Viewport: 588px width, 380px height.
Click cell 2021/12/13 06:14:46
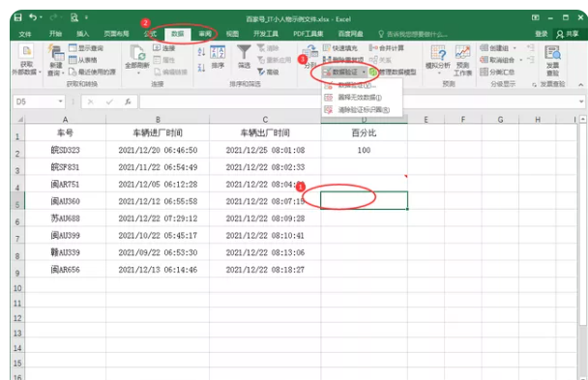click(158, 270)
